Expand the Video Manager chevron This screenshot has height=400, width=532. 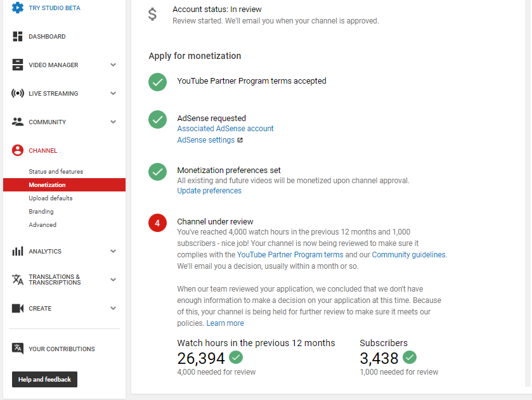point(113,65)
